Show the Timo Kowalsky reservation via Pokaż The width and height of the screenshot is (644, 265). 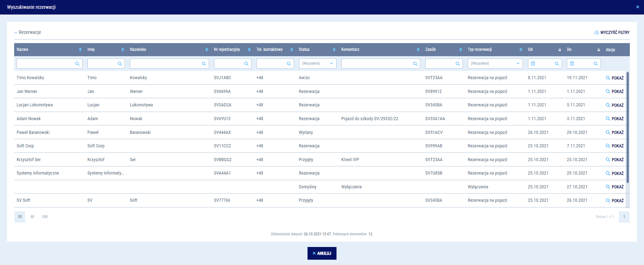pos(615,78)
